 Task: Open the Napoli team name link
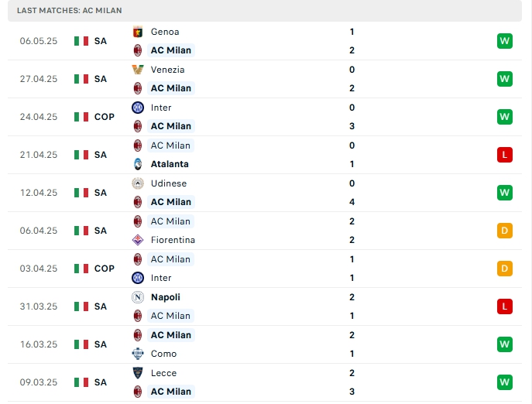point(166,297)
